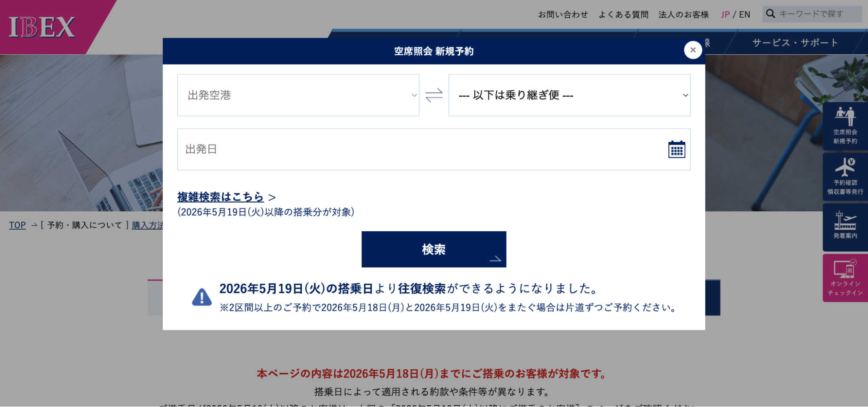The height and width of the screenshot is (407, 868).
Task: Open 予約確認 領収書等発行 side icon
Action: [x=845, y=176]
